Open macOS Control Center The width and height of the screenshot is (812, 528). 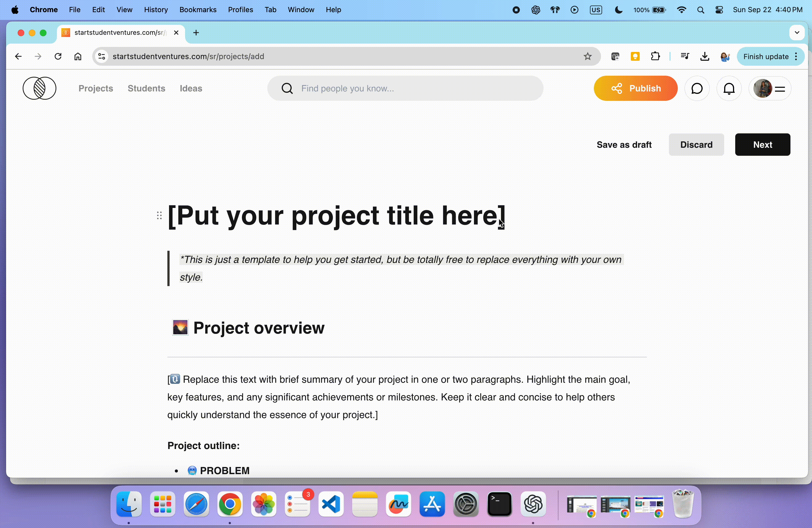tap(719, 10)
